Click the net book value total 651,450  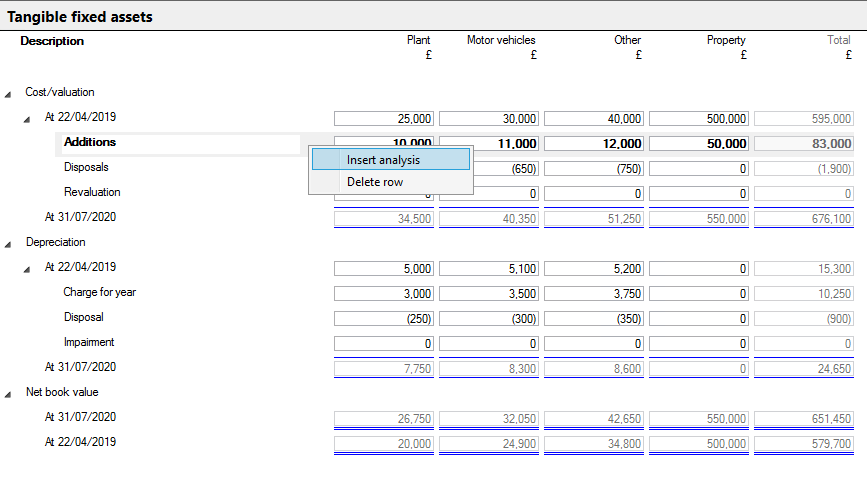(804, 419)
